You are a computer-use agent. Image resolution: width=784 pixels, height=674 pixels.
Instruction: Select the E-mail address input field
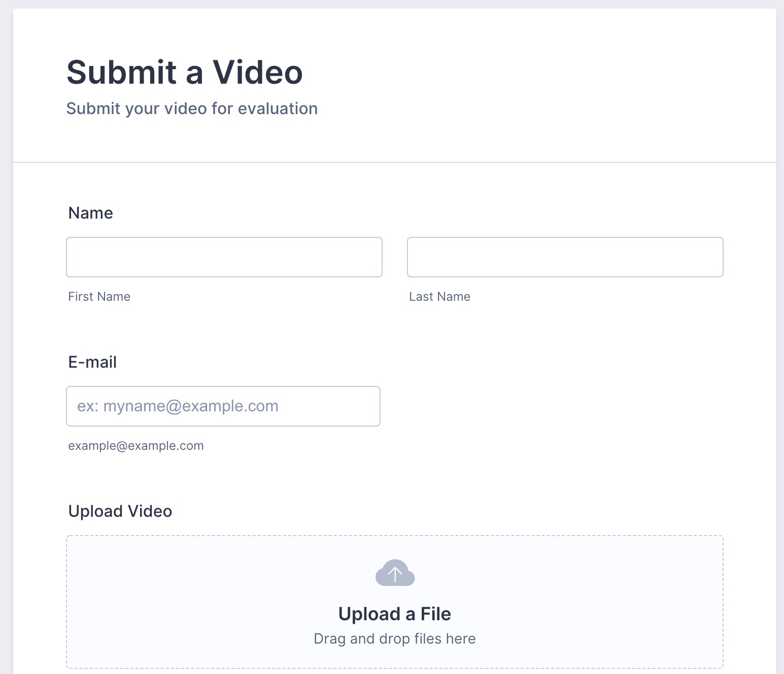[x=223, y=406]
